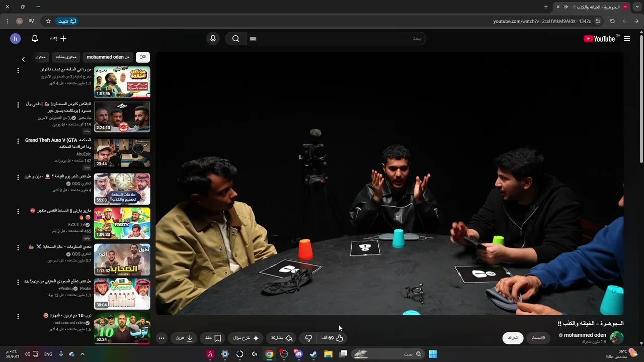The width and height of the screenshot is (644, 362).
Task: Open options for the 1:13:52 video
Action: (18, 247)
